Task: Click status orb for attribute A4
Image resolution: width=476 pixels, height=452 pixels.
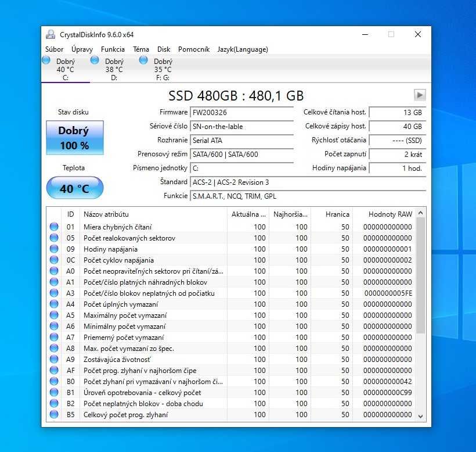Action: 54,304
